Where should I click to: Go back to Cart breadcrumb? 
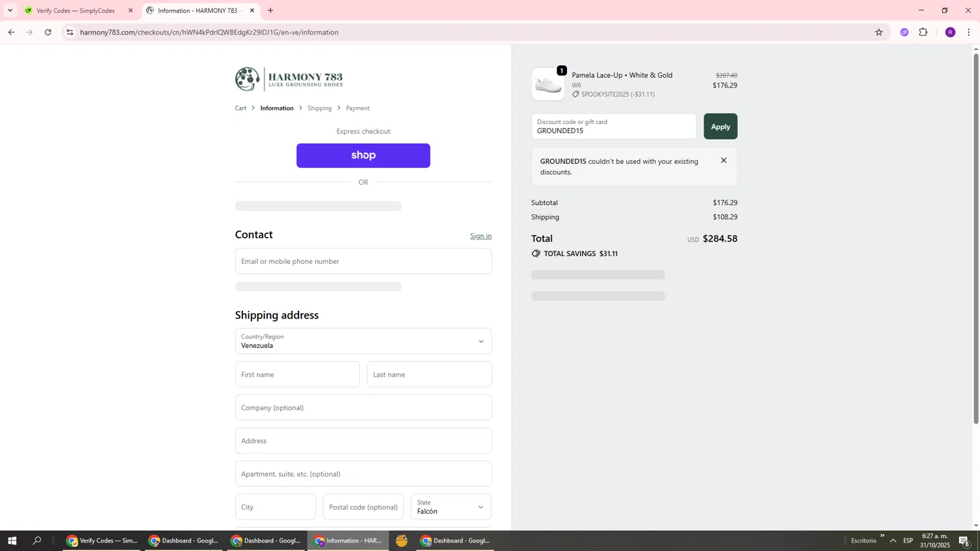click(x=240, y=108)
